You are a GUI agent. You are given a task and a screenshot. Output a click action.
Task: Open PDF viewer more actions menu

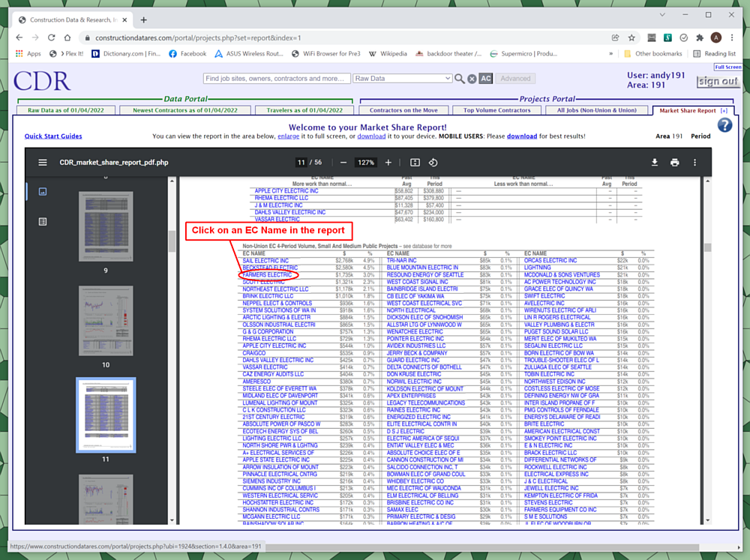coord(694,163)
